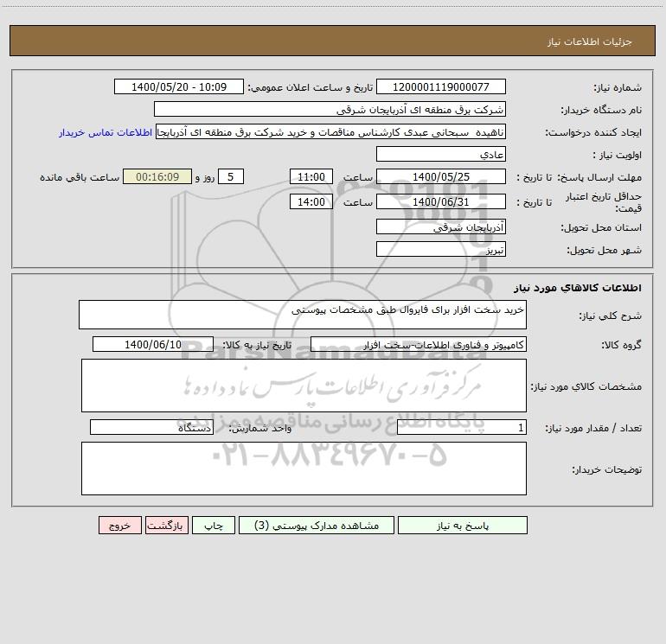666x644 pixels.
Task: Click the general description field خرید سخت افزار
Action: tap(303, 315)
